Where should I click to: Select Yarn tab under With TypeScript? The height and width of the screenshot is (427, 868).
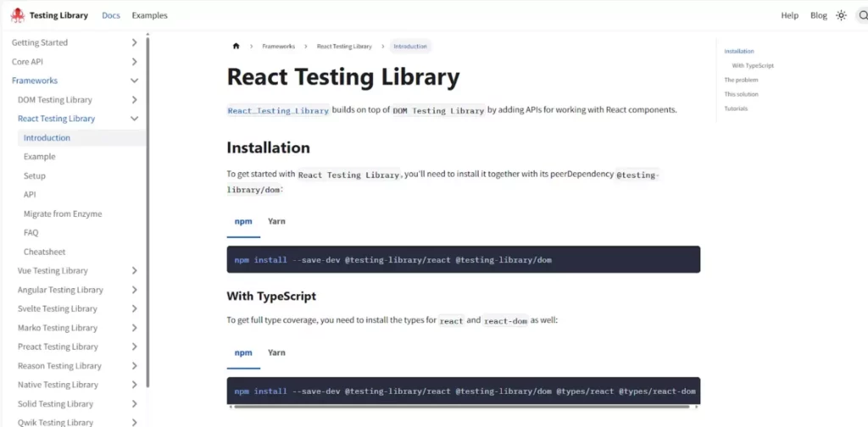[277, 352]
